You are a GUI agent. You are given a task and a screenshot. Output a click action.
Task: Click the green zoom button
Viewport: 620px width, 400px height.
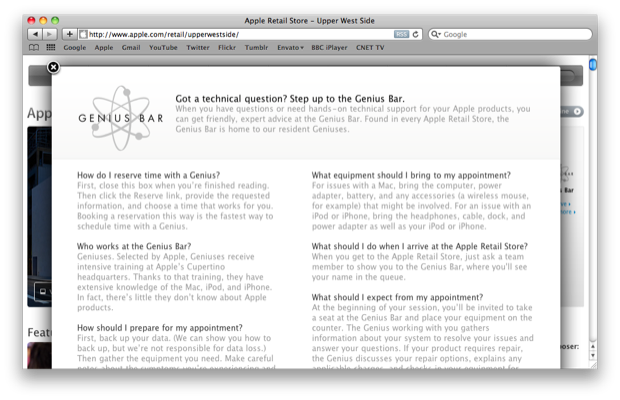[x=55, y=21]
